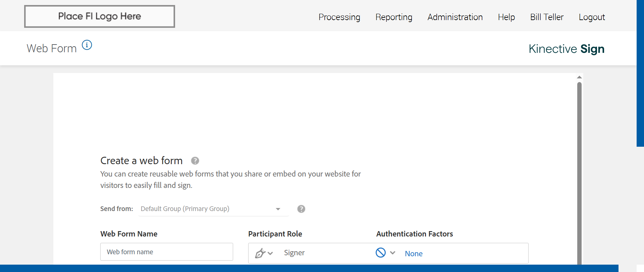Expand the Authentication Factors chevron
This screenshot has width=644, height=272.
(393, 253)
